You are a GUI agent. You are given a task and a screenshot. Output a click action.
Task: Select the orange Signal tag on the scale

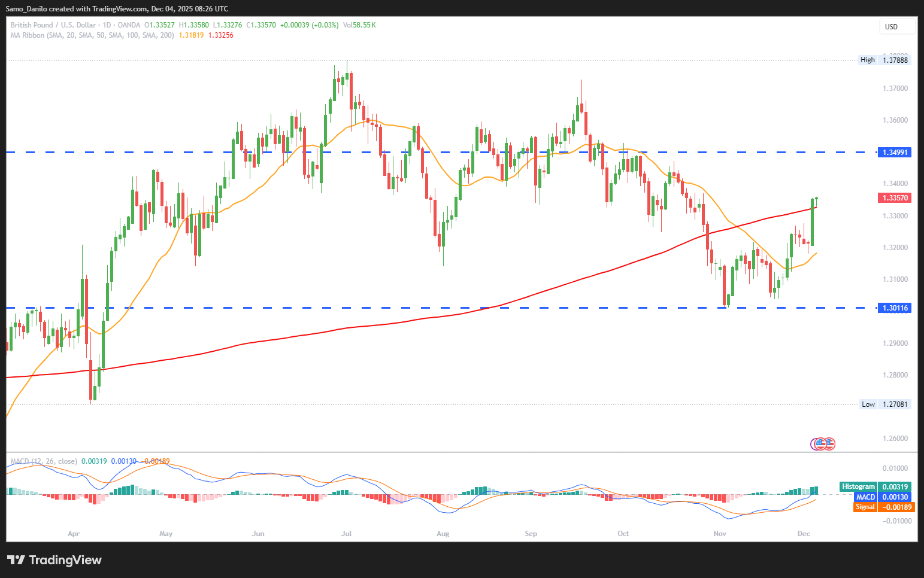(x=865, y=507)
